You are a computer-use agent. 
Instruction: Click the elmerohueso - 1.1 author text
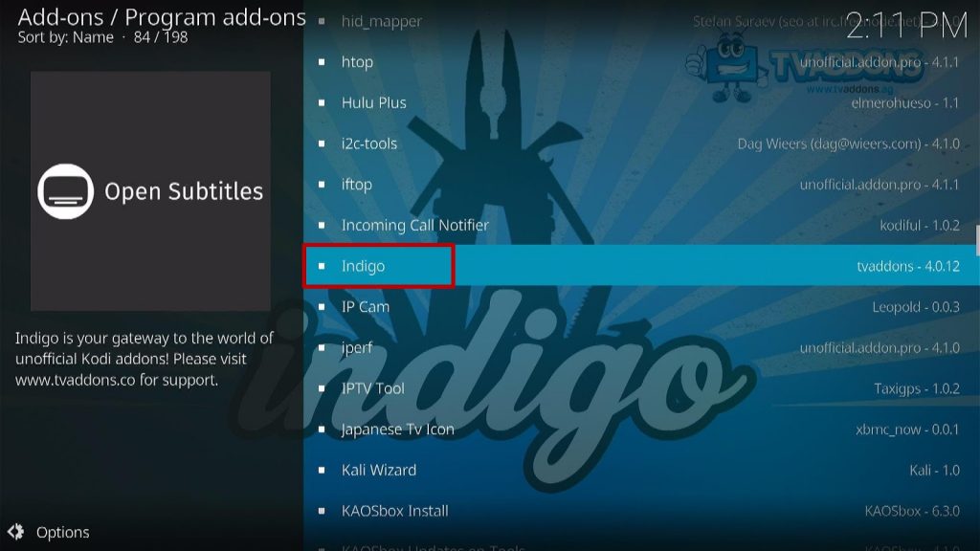(x=905, y=102)
